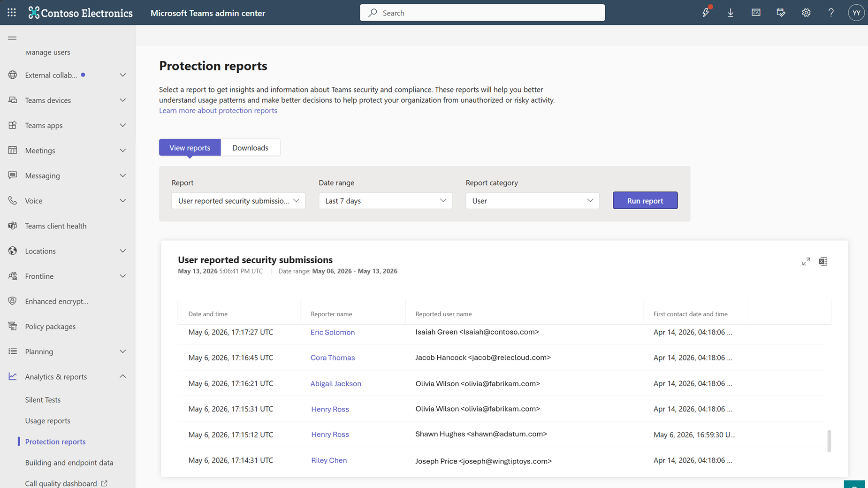Click the Frontline icon
The height and width of the screenshot is (488, 868).
point(13,276)
